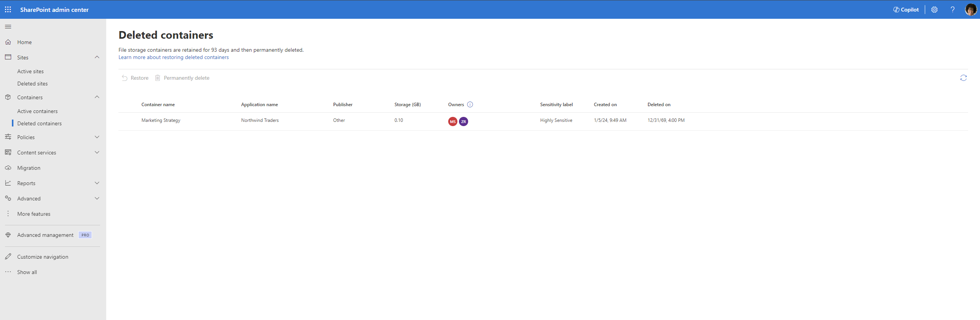The width and height of the screenshot is (980, 320).
Task: Sort by Publisher column header
Action: (x=343, y=104)
